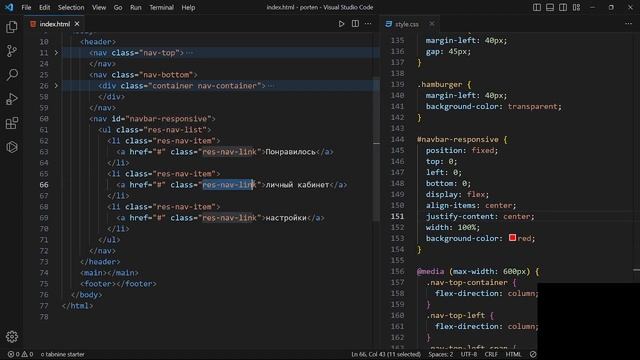Click the red color swatch on line 153
The height and width of the screenshot is (360, 640).
click(513, 238)
